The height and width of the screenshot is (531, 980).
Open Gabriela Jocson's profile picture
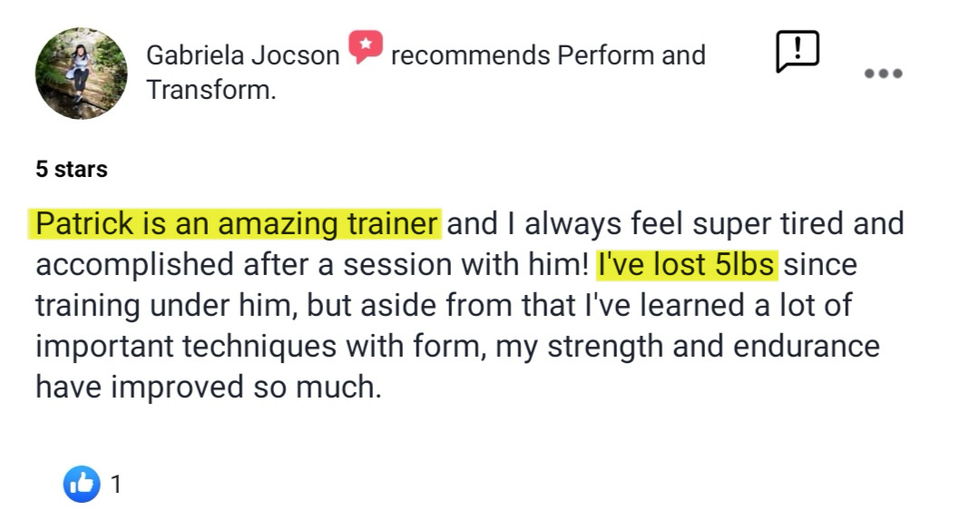(82, 74)
